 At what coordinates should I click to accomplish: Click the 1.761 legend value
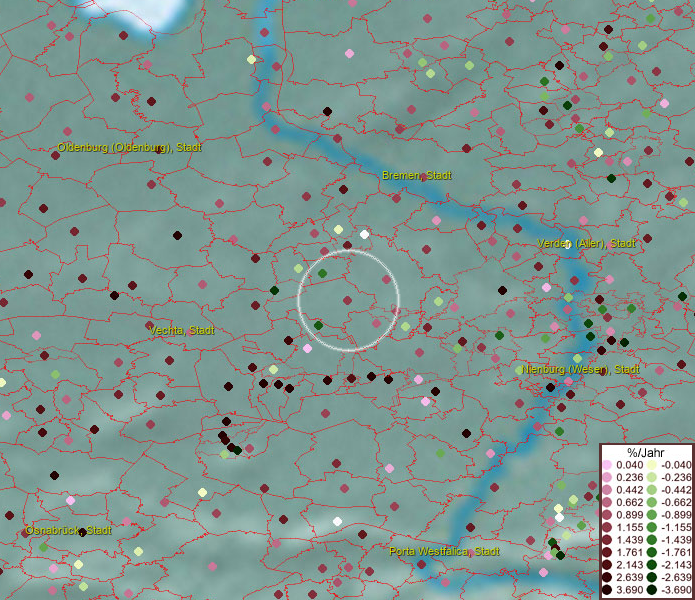tap(629, 553)
